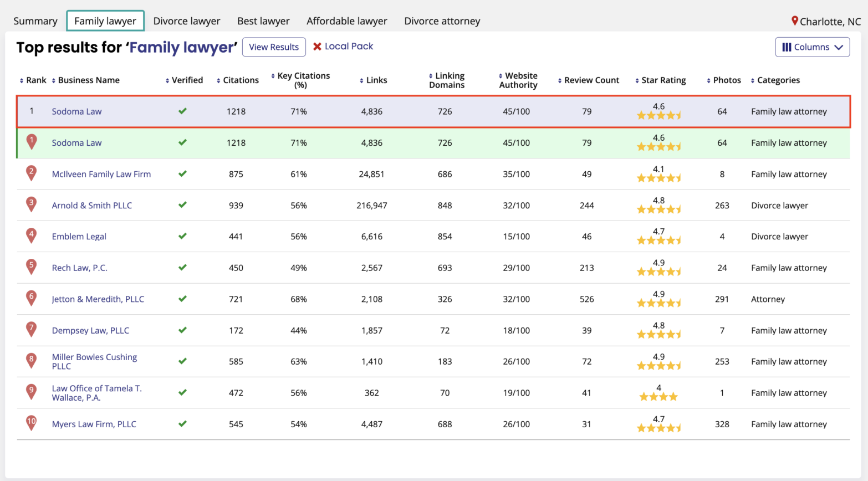Image resolution: width=868 pixels, height=481 pixels.
Task: Click the rank 5 pin marker for Rech Law, P.C.
Action: [x=30, y=268]
